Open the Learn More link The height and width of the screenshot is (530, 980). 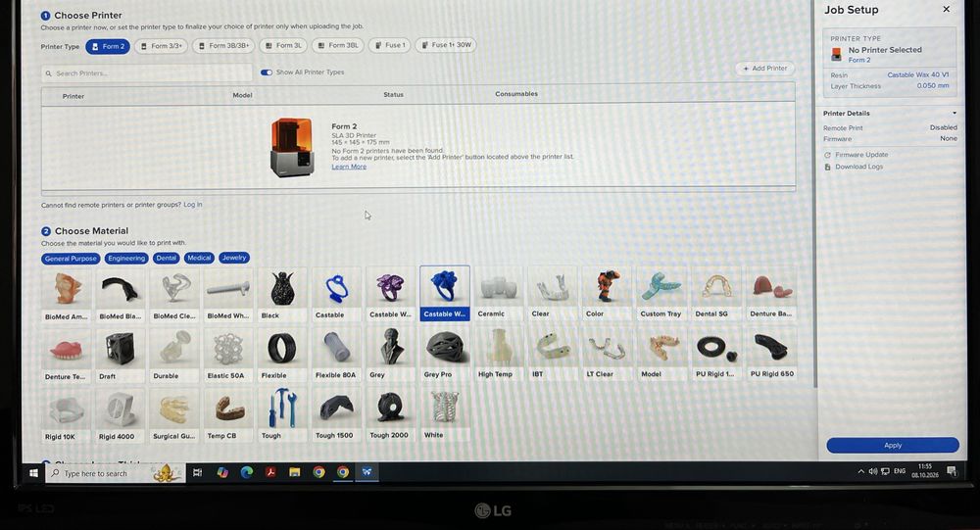349,167
